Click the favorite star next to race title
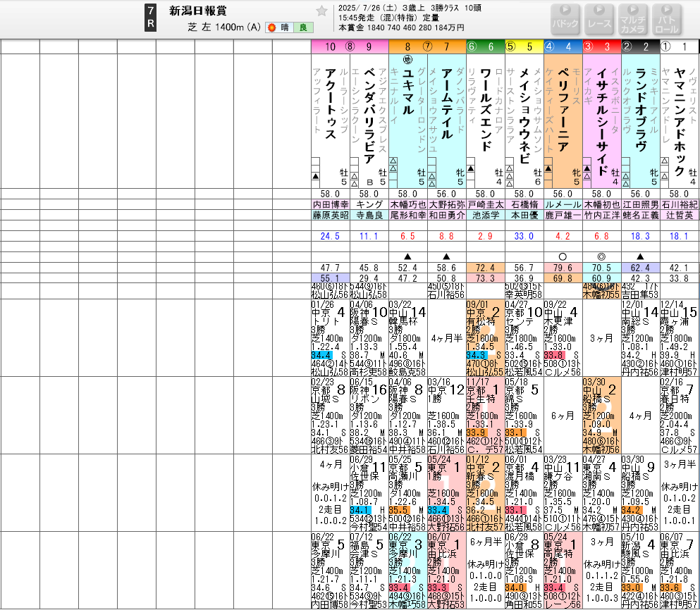The image size is (700, 610). tap(321, 11)
